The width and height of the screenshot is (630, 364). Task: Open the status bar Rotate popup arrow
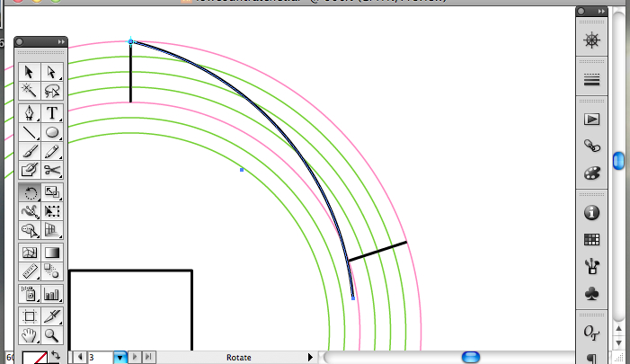pyautogui.click(x=310, y=357)
